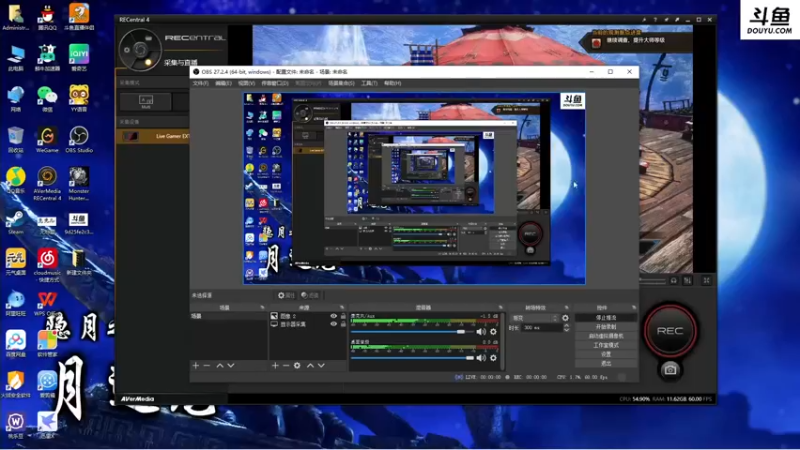Remove the selected scene with the minus icon

207,365
